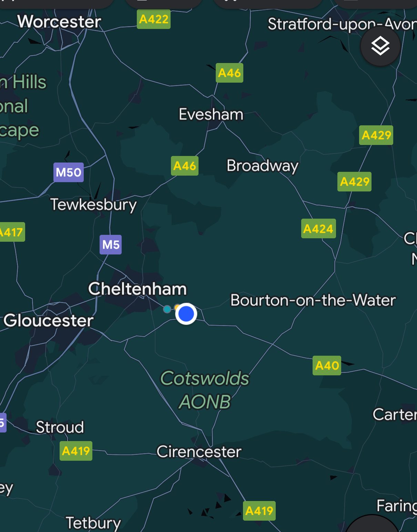
Task: Select the Cheltenham city label
Action: click(x=138, y=289)
